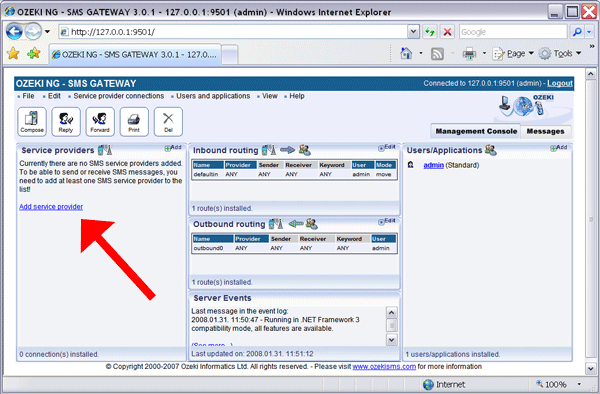Select the OZEKI NG browser tab
600x394 pixels.
tap(135, 54)
